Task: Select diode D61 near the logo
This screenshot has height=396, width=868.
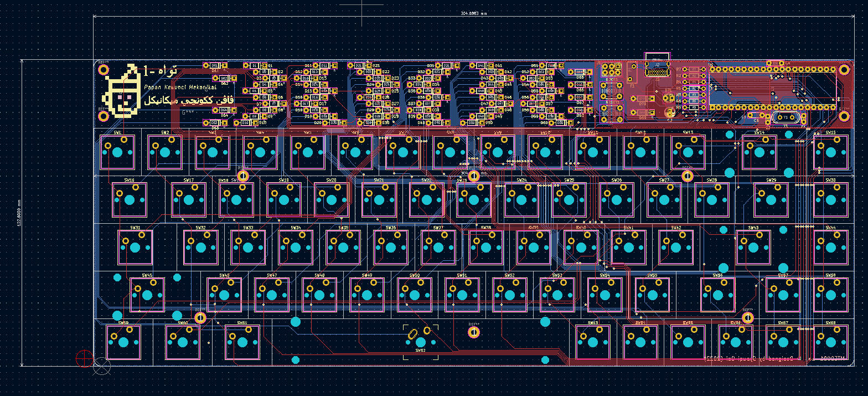Action: [215, 65]
